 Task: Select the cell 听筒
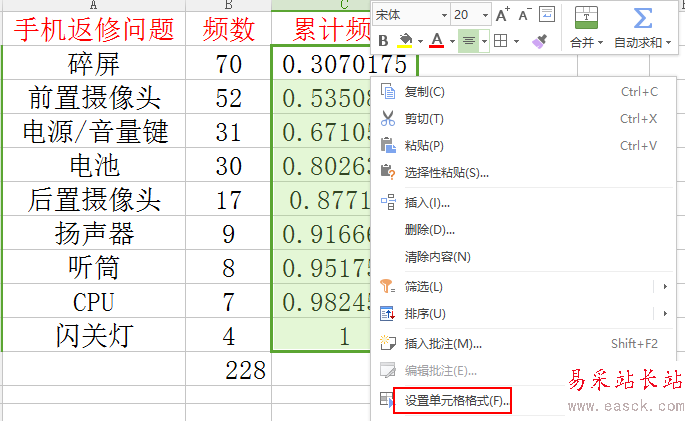tap(94, 267)
